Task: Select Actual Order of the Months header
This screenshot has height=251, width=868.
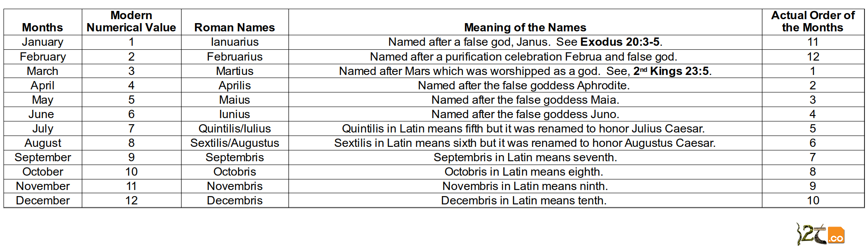Action: (x=813, y=21)
